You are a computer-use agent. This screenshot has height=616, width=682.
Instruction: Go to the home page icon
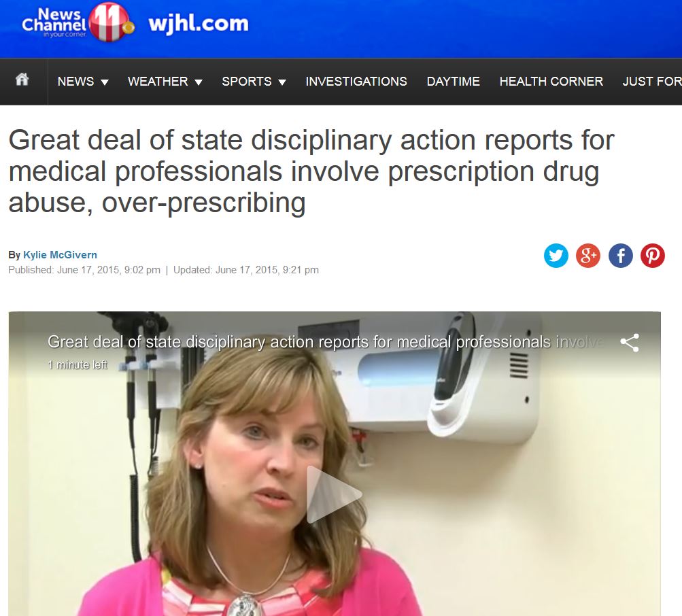point(22,80)
